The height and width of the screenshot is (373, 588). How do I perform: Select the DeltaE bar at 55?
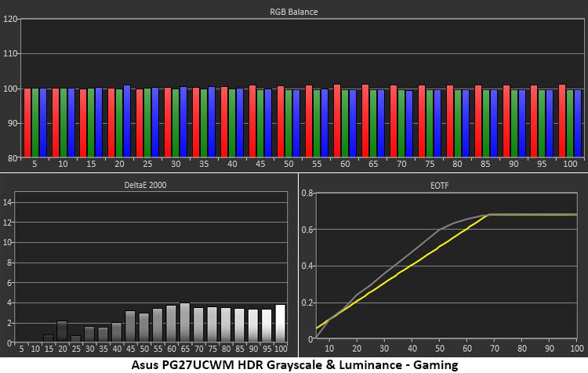pos(158,325)
